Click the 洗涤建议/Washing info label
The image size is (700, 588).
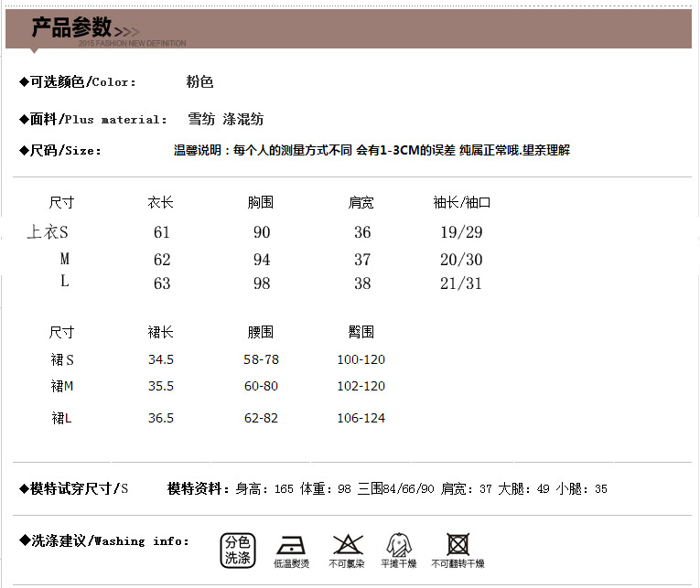coord(104,540)
